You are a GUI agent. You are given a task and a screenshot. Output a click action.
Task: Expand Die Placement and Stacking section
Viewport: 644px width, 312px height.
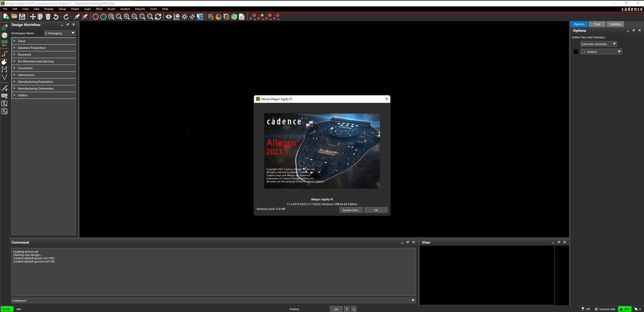[x=43, y=61]
